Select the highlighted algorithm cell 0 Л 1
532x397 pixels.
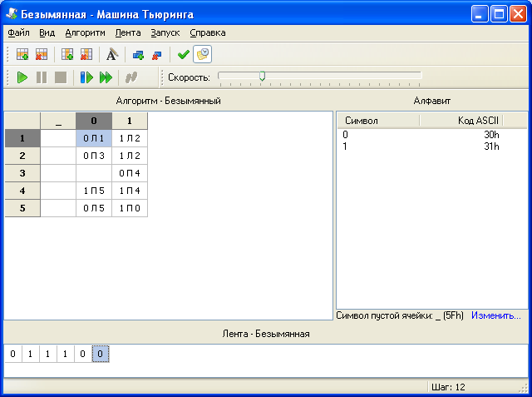94,138
